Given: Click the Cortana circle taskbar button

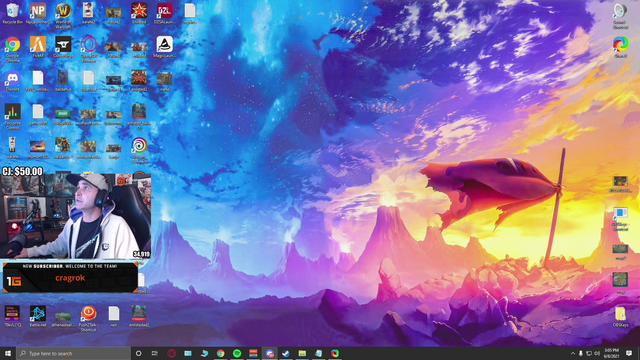Looking at the screenshot, I should pyautogui.click(x=138, y=353).
